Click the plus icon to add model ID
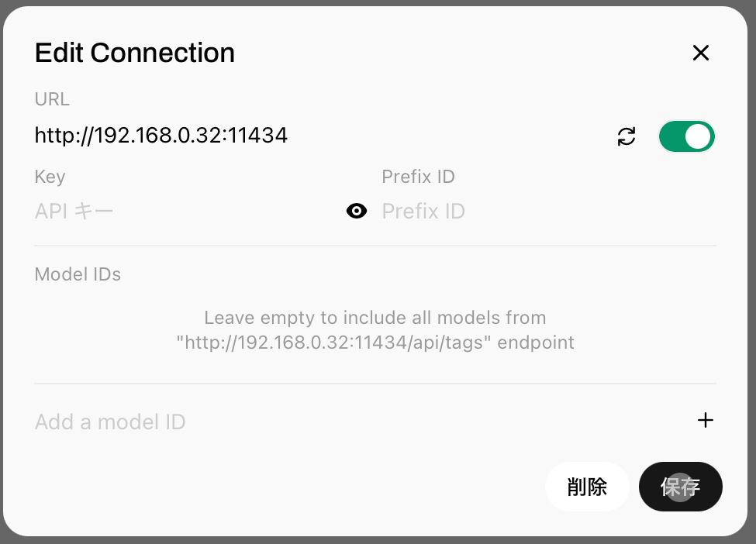 click(x=706, y=421)
